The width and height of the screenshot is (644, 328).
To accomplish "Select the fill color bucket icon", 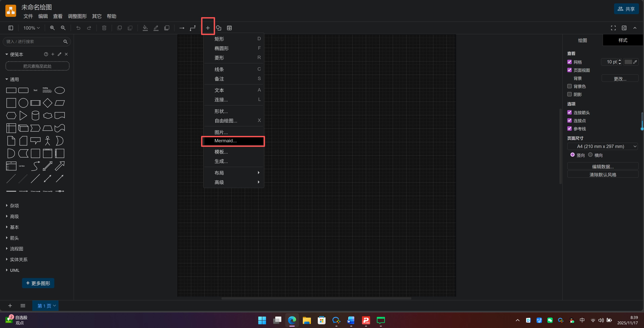I will coord(145,28).
